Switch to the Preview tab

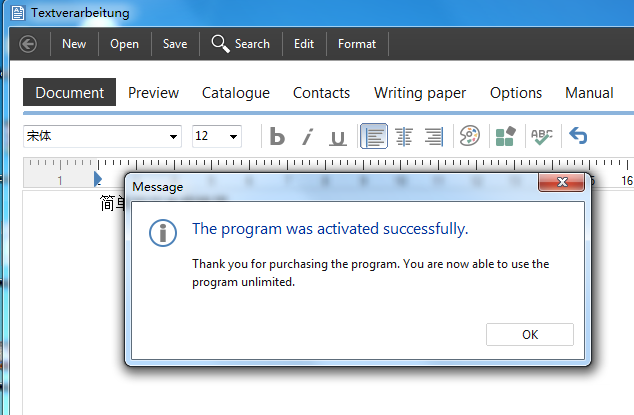[153, 93]
